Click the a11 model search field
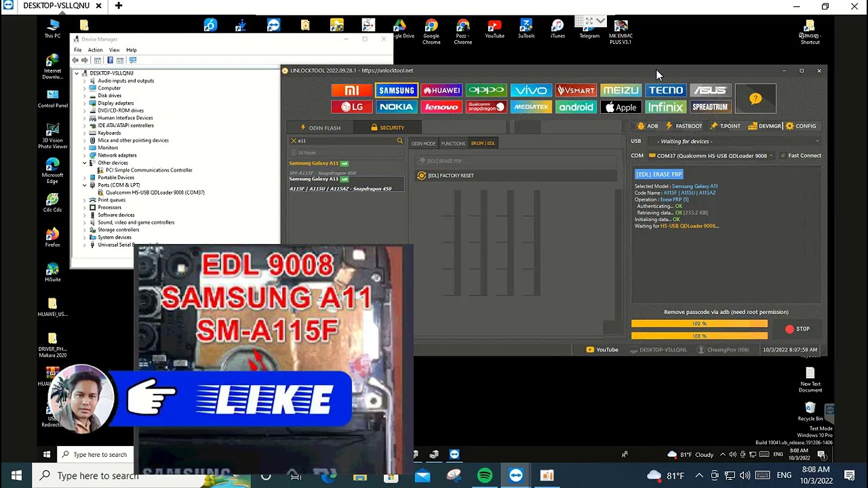 347,141
